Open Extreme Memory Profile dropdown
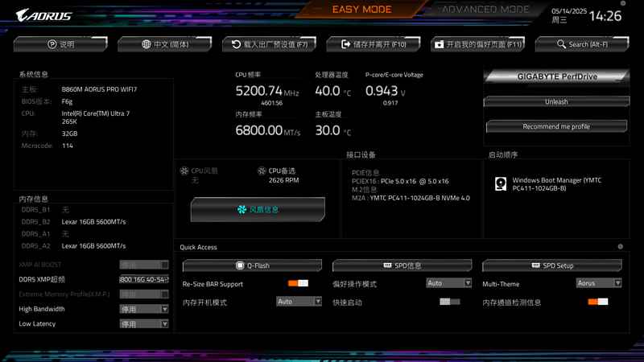Image resolution: width=644 pixels, height=362 pixels. (144, 294)
